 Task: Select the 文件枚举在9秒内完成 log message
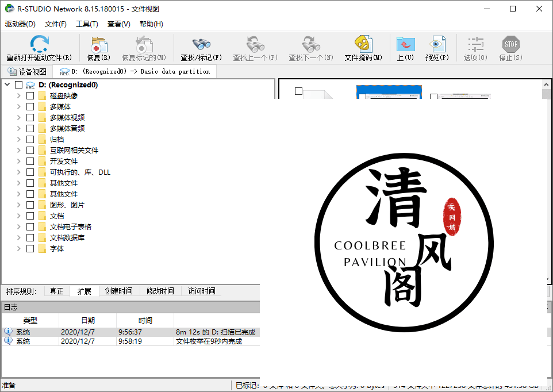[x=209, y=341]
